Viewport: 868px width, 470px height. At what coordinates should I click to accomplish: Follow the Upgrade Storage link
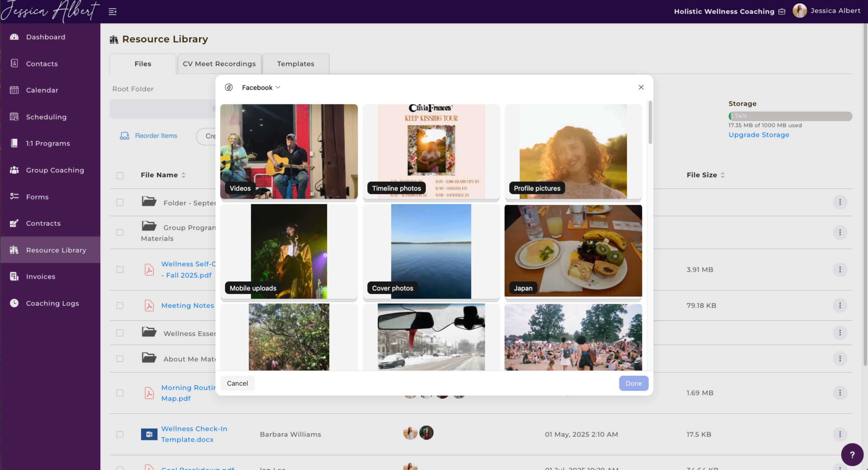[x=758, y=135]
